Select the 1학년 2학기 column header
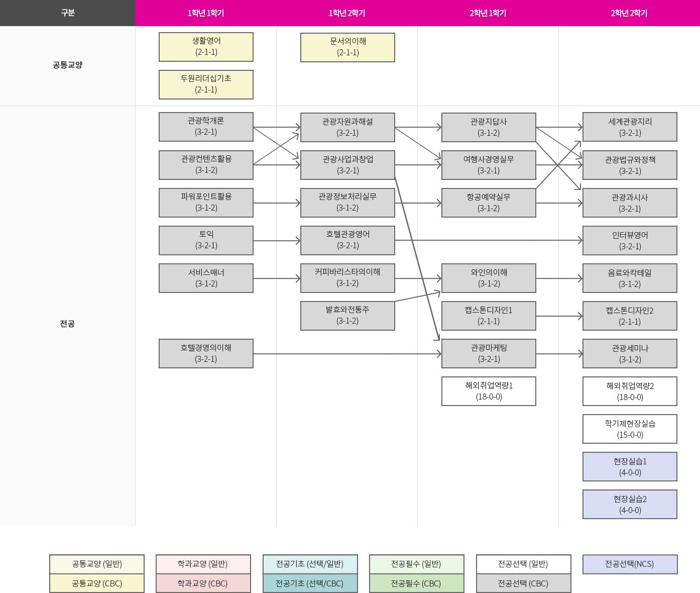700x593 pixels. [347, 13]
